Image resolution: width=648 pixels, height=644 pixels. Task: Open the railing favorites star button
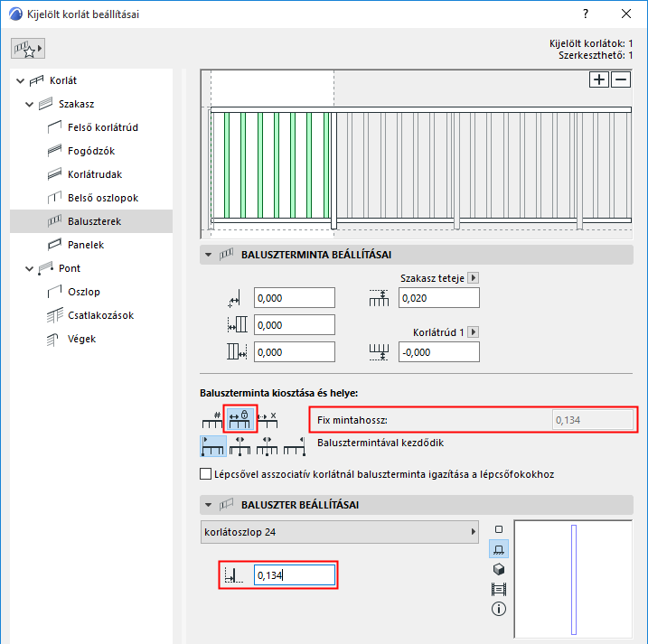pos(28,49)
